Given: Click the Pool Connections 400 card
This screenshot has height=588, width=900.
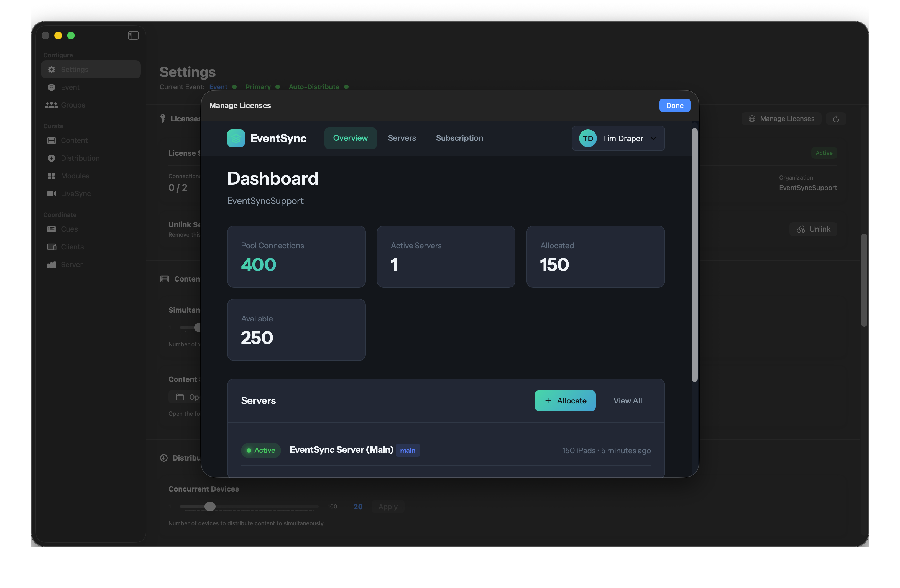Looking at the screenshot, I should click(296, 257).
